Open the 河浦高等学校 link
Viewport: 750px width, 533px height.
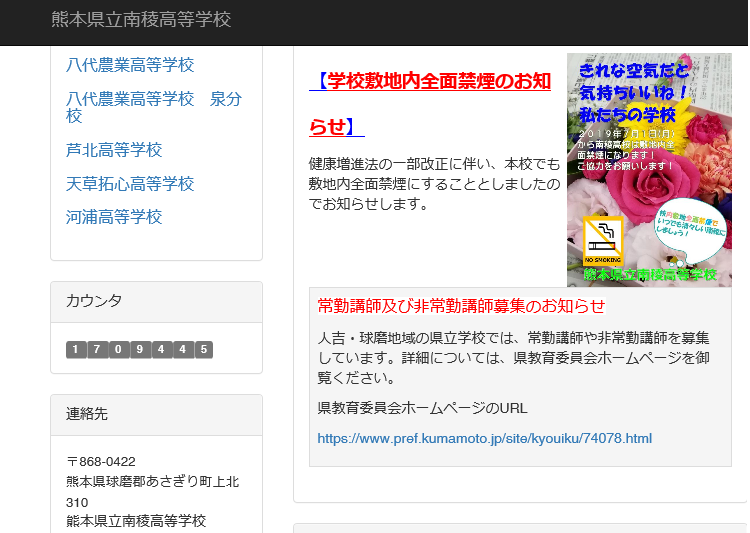[x=114, y=217]
